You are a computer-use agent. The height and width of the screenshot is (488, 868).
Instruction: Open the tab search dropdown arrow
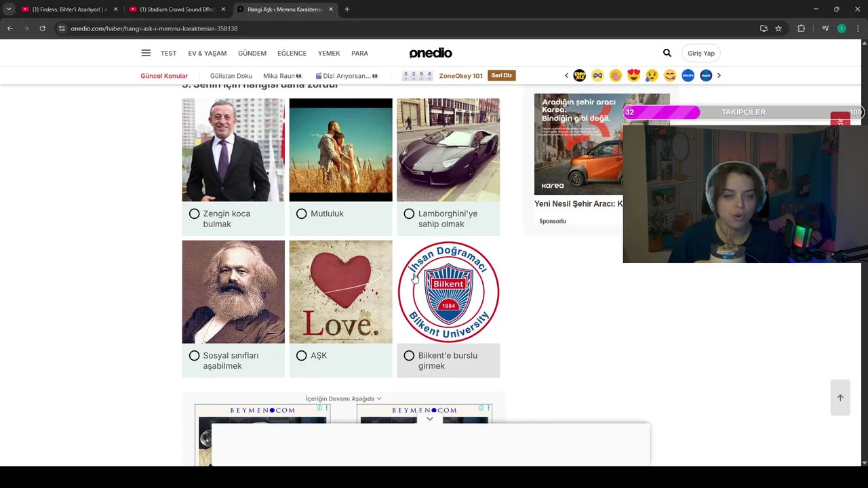tap(9, 9)
